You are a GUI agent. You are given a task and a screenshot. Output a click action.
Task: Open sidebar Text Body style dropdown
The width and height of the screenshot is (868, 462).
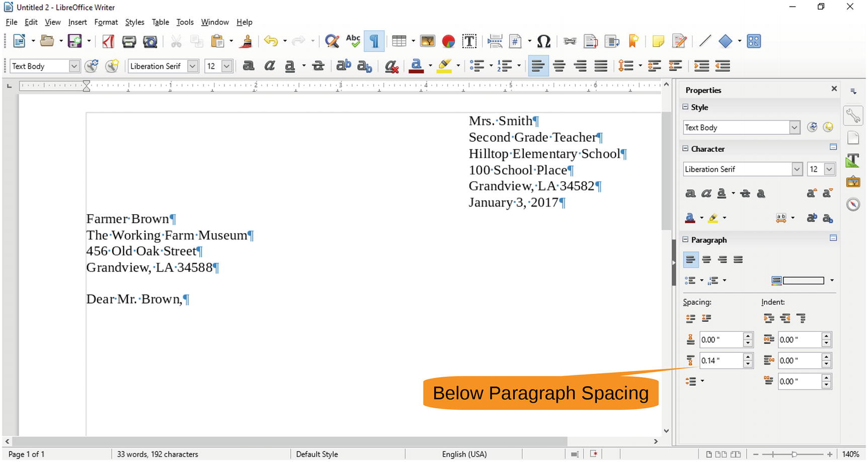point(794,128)
